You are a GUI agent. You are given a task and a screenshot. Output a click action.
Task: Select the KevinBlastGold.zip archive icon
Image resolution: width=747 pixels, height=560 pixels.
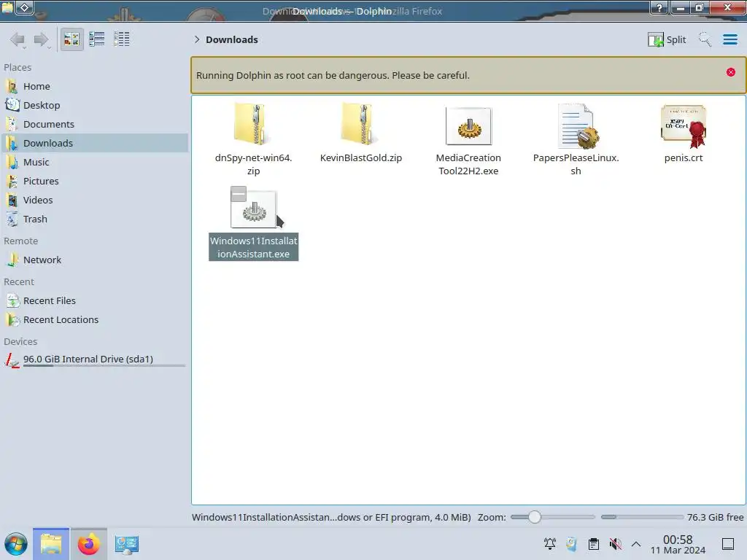tap(360, 125)
